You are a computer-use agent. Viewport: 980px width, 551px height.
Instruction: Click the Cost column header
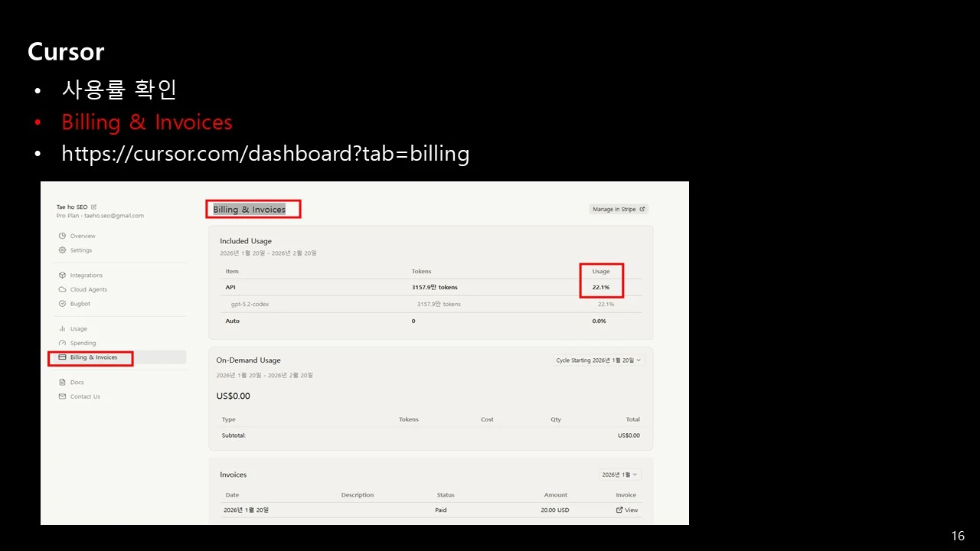pyautogui.click(x=487, y=419)
